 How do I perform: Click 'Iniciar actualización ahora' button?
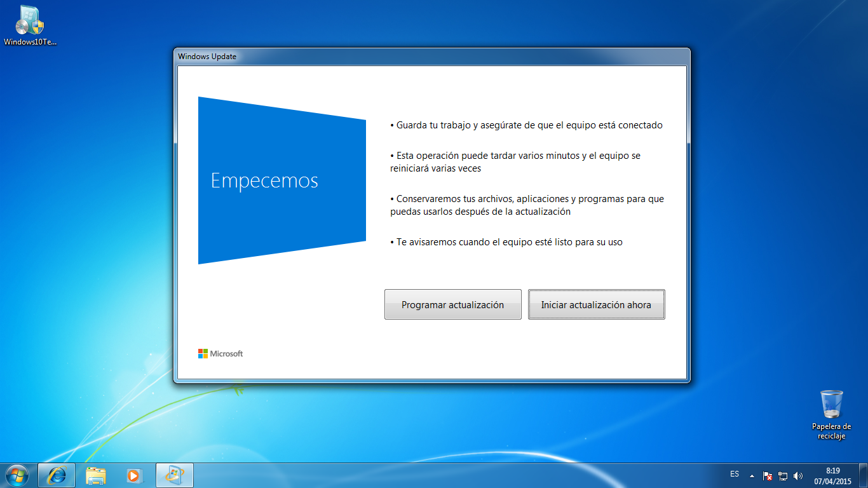tap(596, 304)
